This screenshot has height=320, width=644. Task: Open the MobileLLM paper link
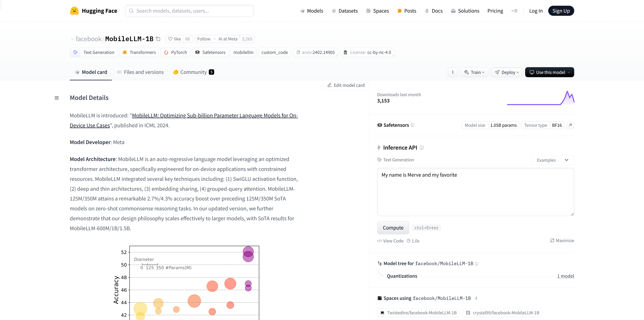click(184, 120)
